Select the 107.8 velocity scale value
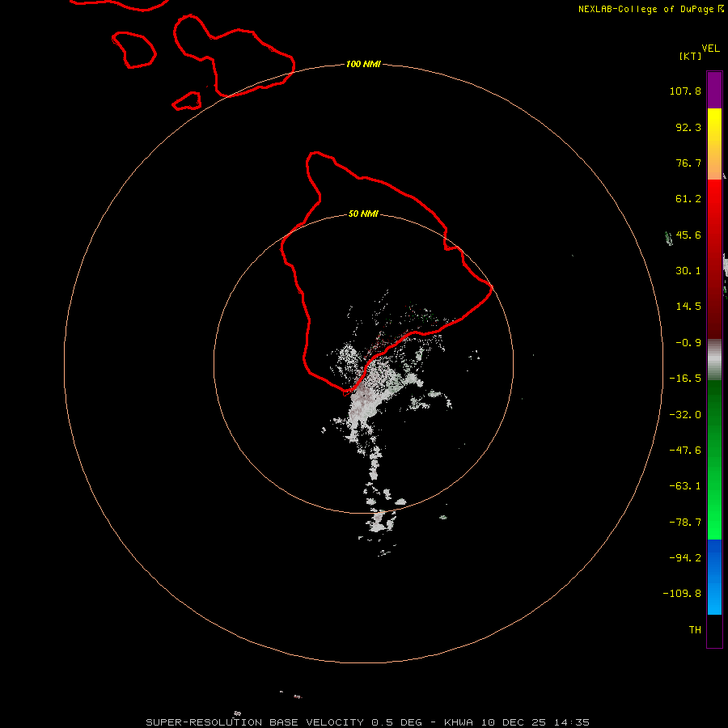 (x=685, y=91)
